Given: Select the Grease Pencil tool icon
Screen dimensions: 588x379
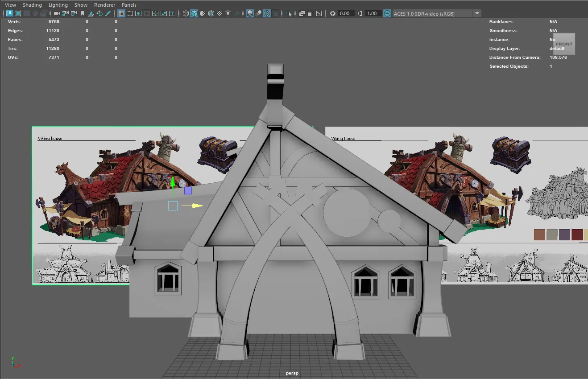Looking at the screenshot, I should [x=108, y=13].
